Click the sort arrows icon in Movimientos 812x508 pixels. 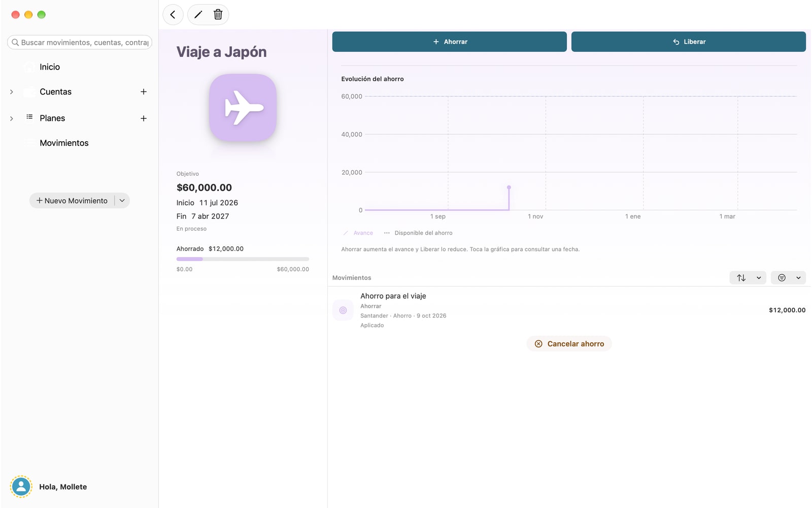741,278
